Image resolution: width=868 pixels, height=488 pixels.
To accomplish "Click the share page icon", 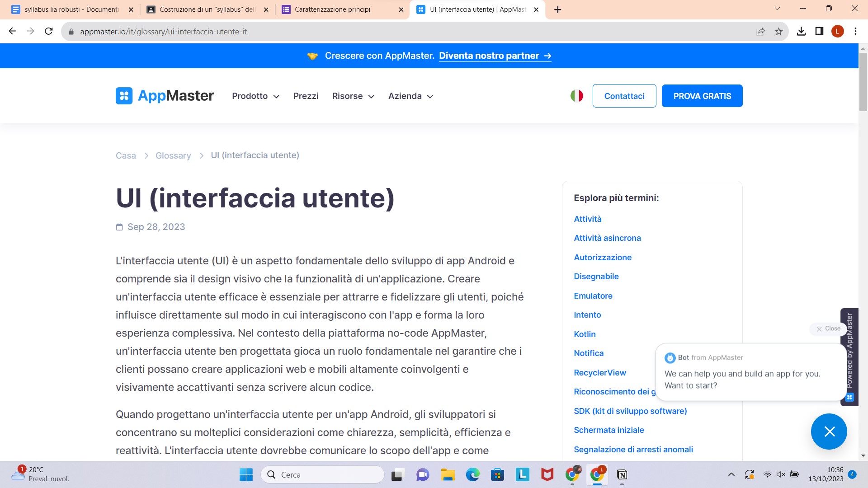I will click(760, 31).
